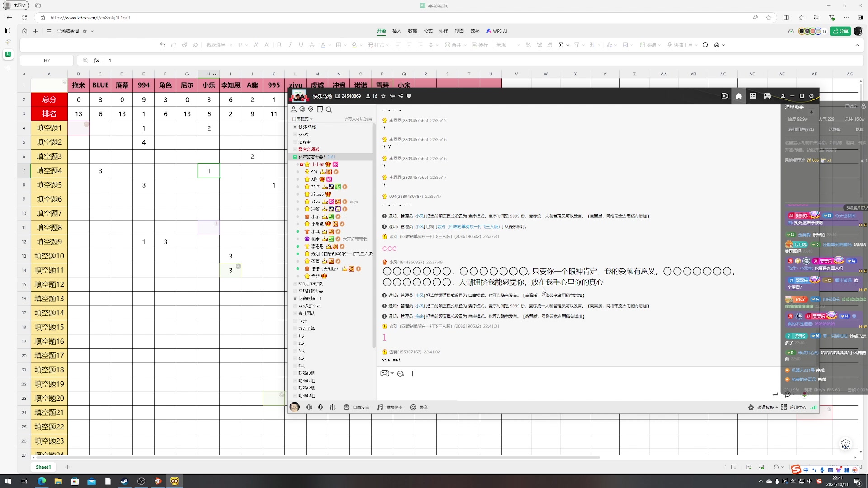Click the redo arrow in WPS toolbar
The image size is (868, 488).
[173, 45]
